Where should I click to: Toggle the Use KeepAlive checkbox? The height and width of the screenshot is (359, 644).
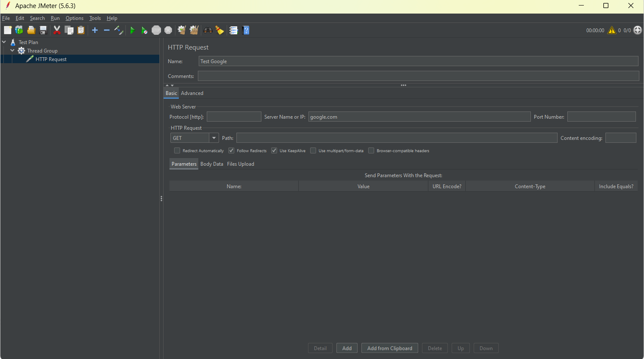click(274, 150)
